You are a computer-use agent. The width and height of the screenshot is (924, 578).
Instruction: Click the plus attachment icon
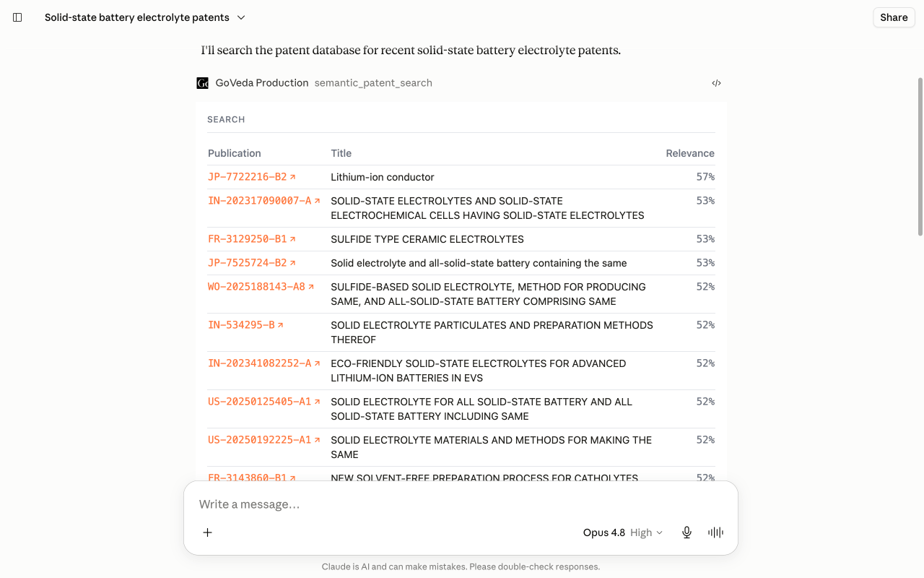click(x=207, y=532)
